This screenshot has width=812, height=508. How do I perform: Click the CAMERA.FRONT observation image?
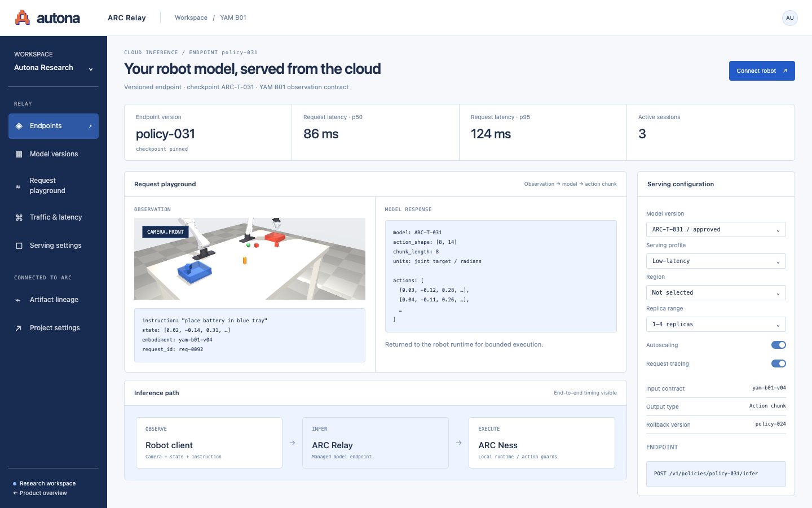point(250,259)
